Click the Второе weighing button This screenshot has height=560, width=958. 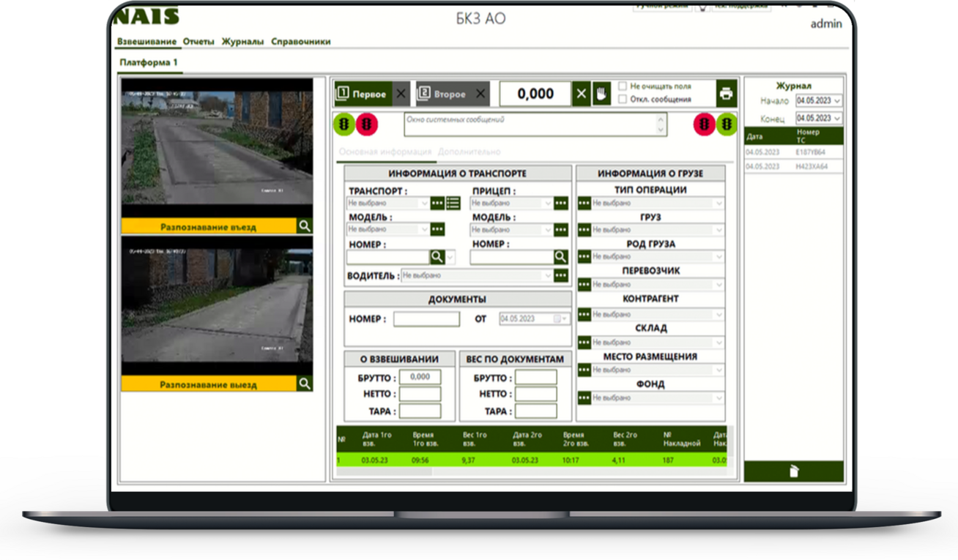(x=443, y=94)
